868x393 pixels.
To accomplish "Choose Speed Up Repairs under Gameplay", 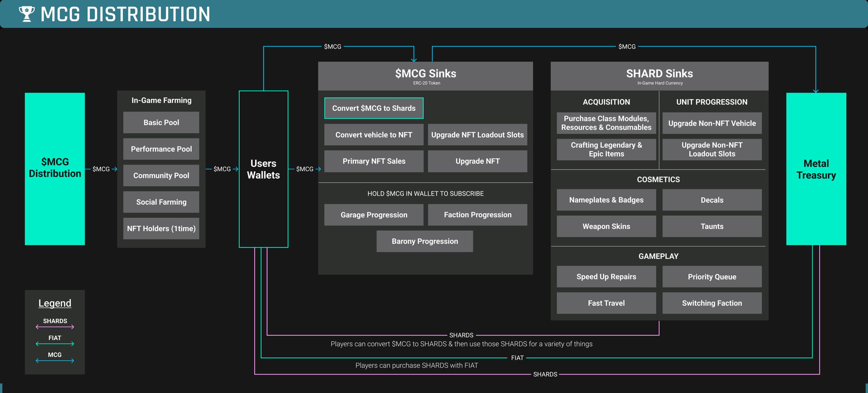I will point(606,277).
